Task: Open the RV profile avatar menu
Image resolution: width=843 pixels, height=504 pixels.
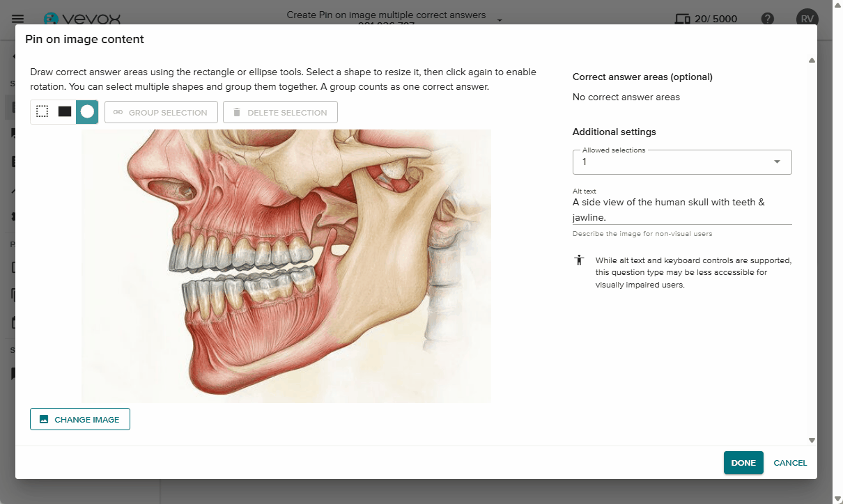Action: [x=807, y=19]
